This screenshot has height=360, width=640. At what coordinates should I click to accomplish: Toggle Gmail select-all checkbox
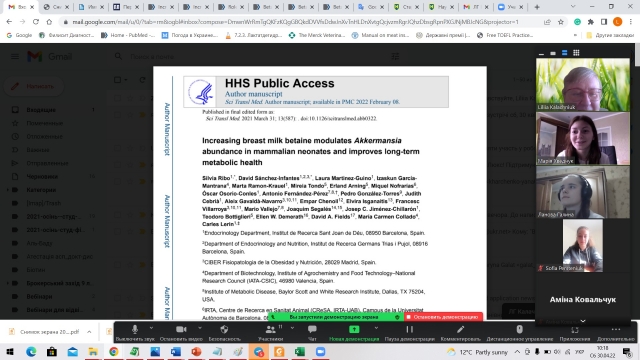tap(118, 80)
